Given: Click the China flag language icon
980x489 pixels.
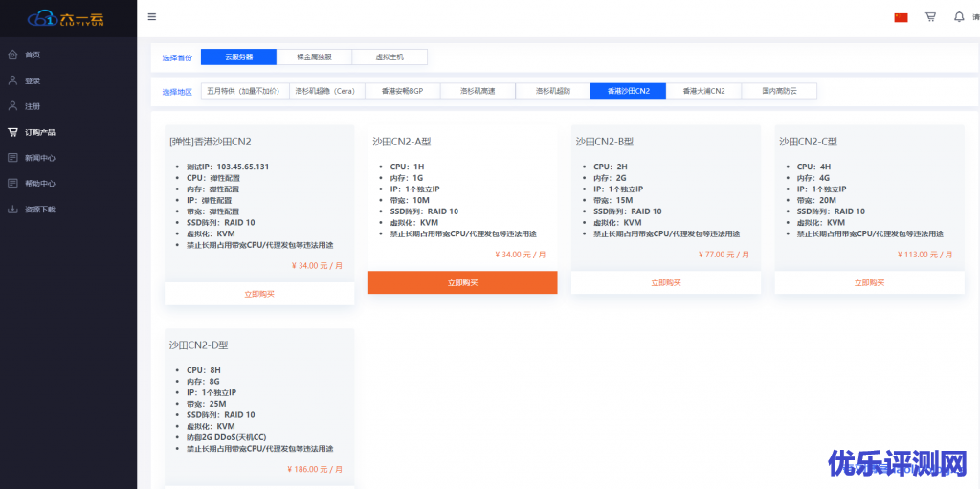Looking at the screenshot, I should tap(901, 17).
